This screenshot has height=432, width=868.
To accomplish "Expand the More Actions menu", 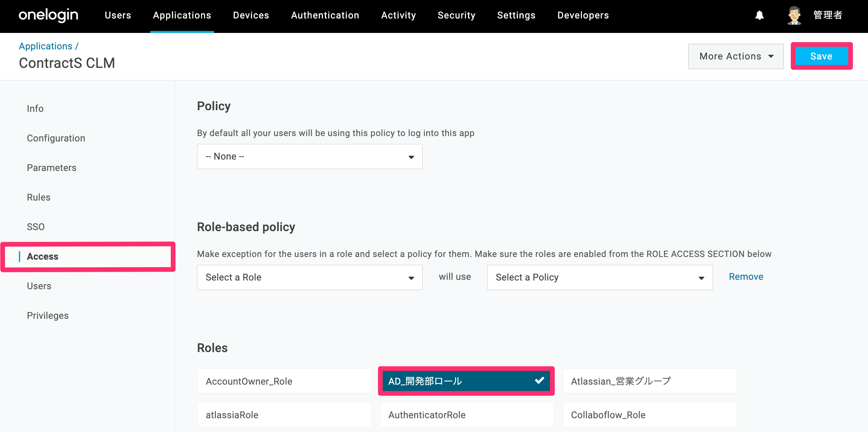I will click(x=736, y=56).
